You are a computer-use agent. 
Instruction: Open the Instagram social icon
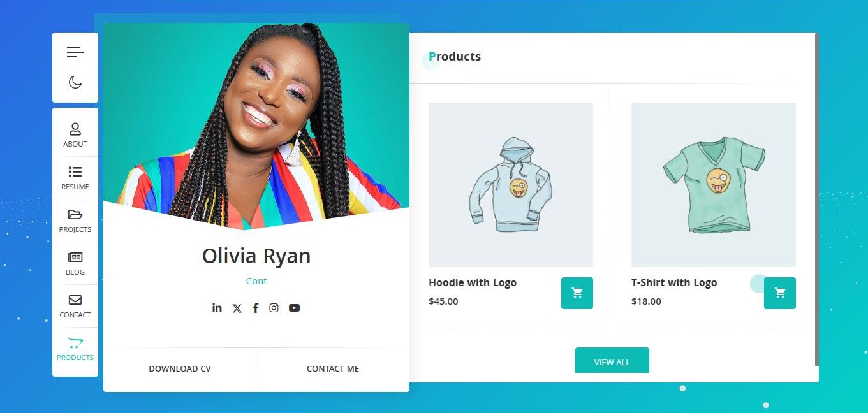[x=274, y=308]
